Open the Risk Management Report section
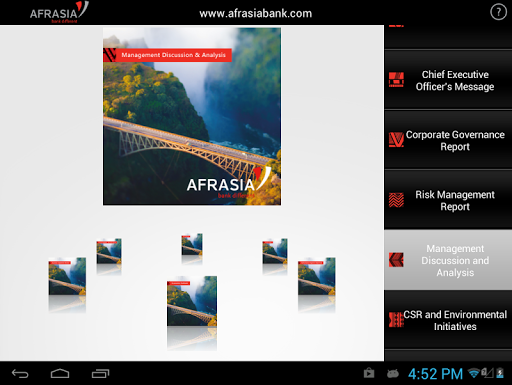 coord(448,200)
